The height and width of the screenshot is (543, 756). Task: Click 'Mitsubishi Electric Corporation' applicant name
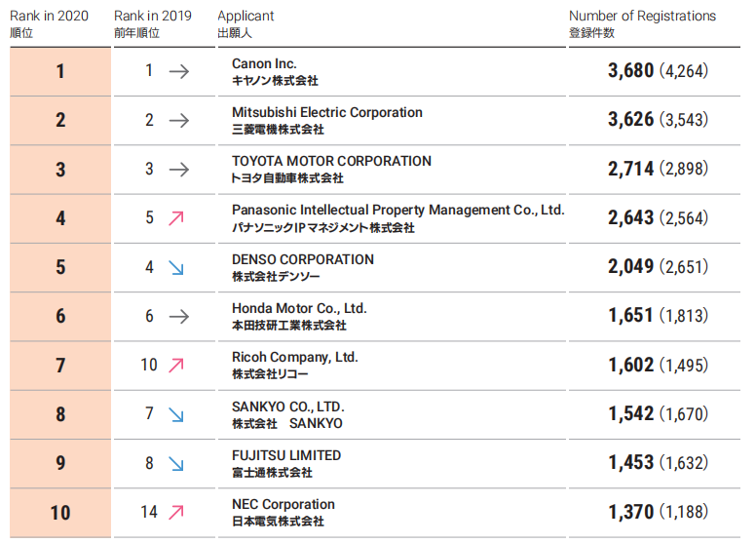click(327, 112)
